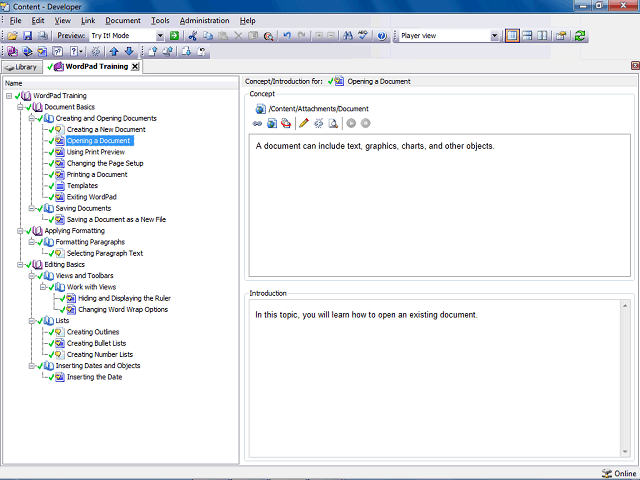Select the Templates item in tree
Viewport: 640px width, 480px height.
coord(82,186)
